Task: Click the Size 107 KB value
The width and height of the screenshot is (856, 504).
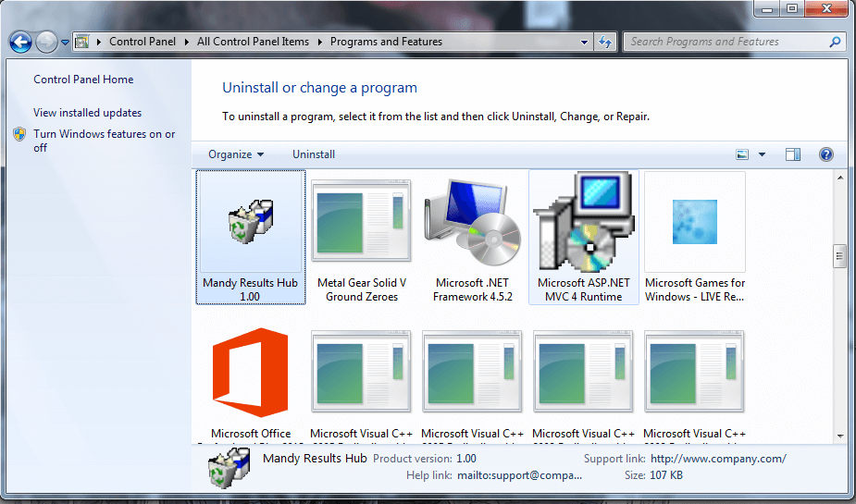Action: coord(666,475)
